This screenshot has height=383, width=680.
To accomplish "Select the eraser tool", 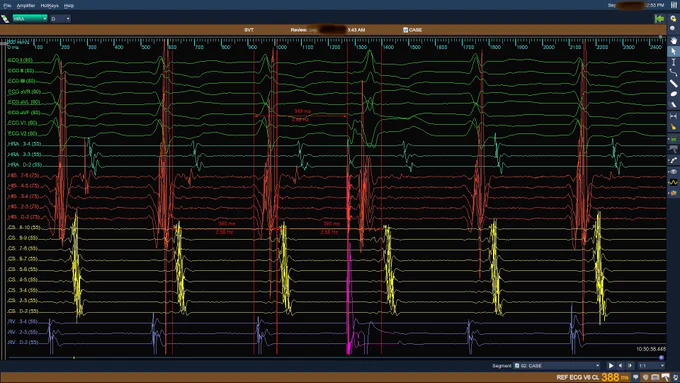I will (x=673, y=105).
